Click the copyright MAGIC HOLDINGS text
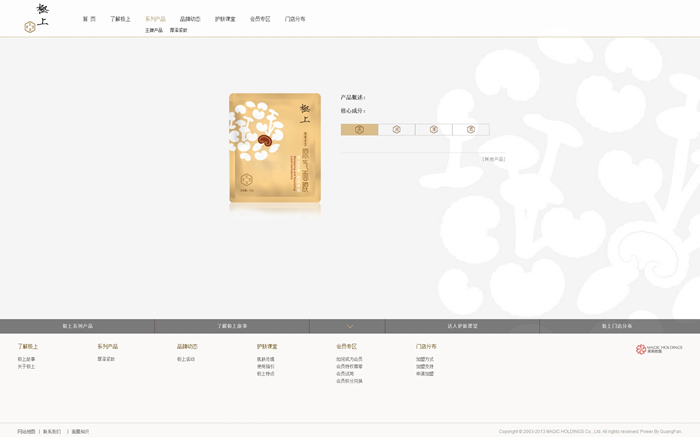Viewport: 700px width, 441px height. (x=590, y=432)
